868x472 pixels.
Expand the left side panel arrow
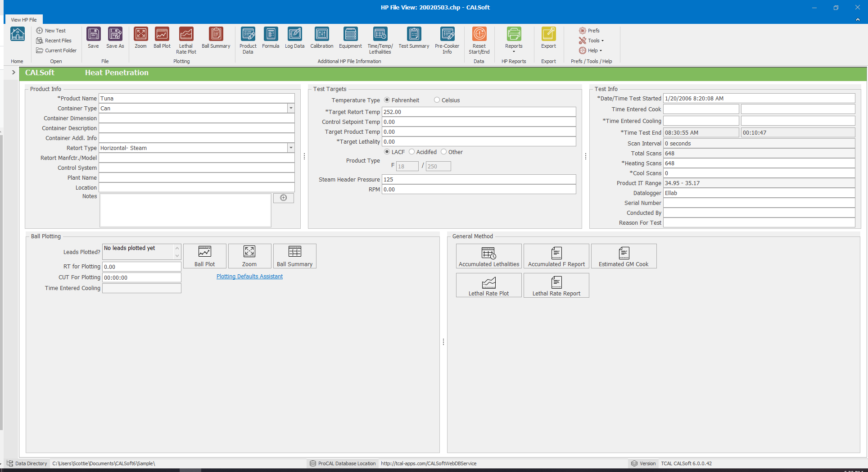(14, 72)
